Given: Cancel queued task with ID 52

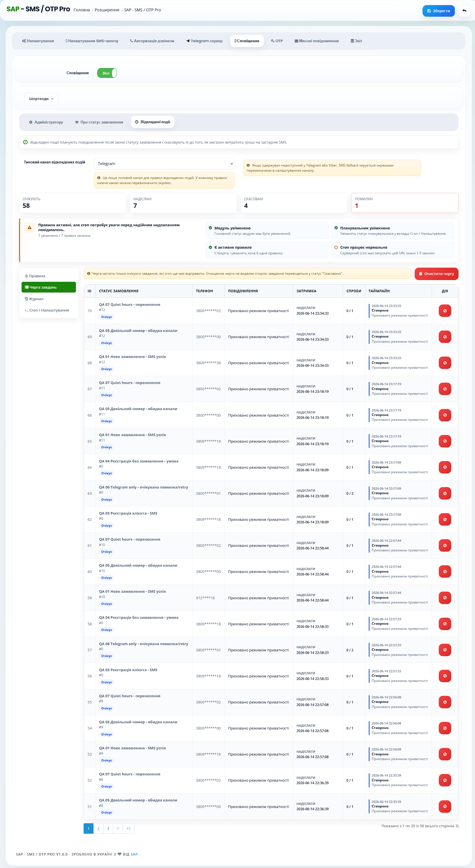Looking at the screenshot, I should (445, 780).
